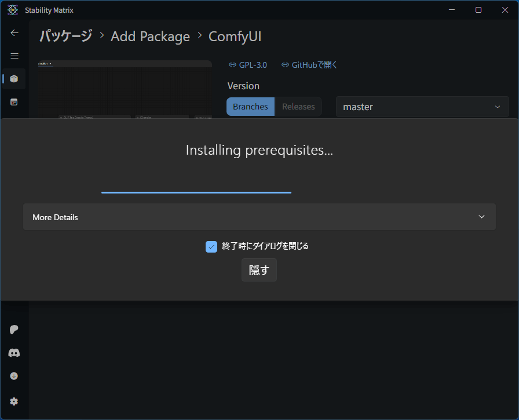The image size is (519, 420).
Task: Click the 隠す hide button
Action: tap(259, 270)
